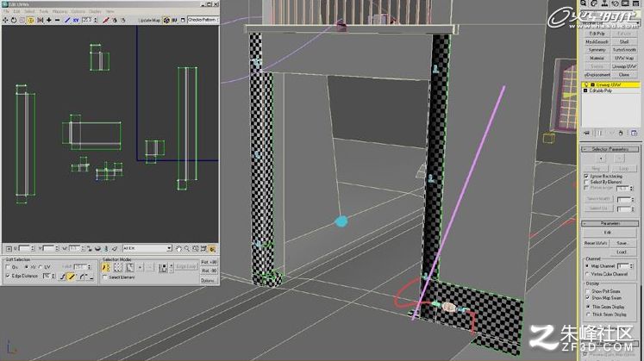This screenshot has height=361, width=644.
Task: Select Face sub-object mode under Selection Modes
Action: (130, 267)
